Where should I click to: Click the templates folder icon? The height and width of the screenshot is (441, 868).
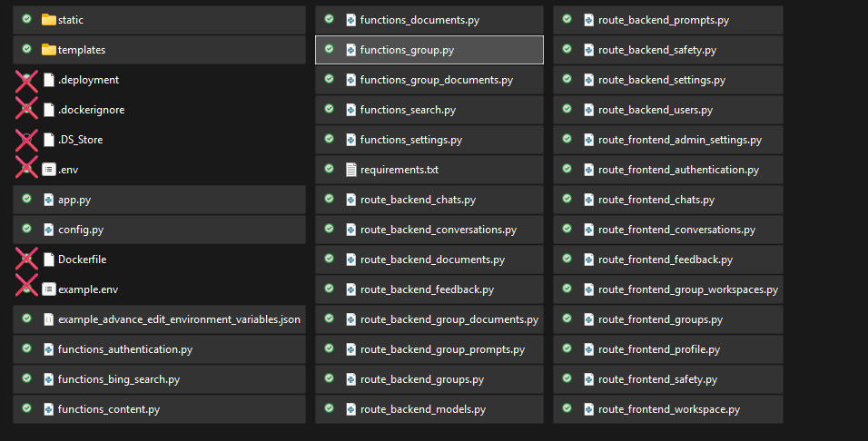coord(48,50)
